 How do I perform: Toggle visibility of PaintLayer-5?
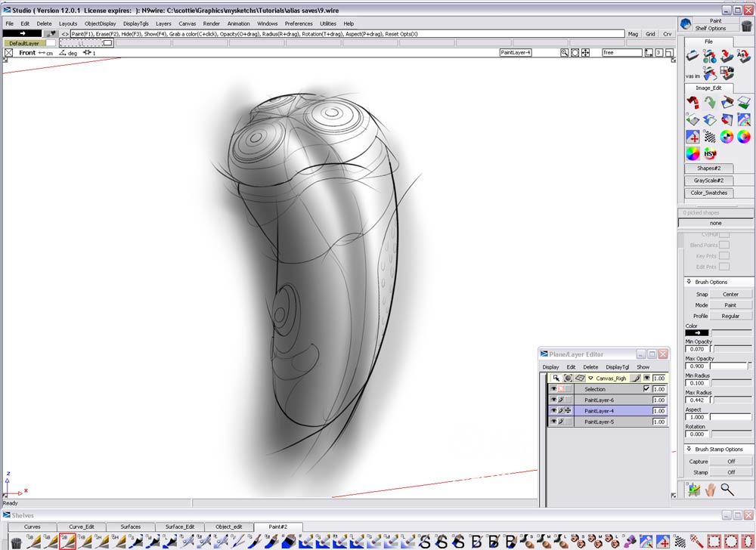pos(553,421)
